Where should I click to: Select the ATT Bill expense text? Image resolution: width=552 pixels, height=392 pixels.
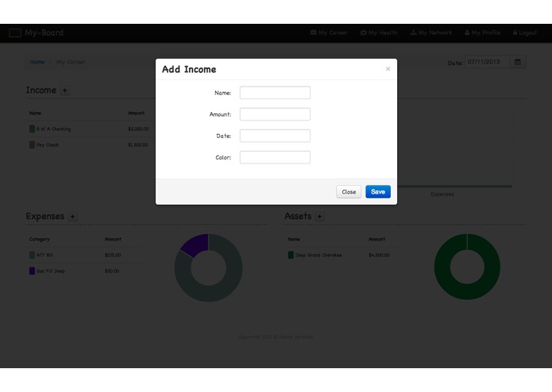pyautogui.click(x=44, y=255)
